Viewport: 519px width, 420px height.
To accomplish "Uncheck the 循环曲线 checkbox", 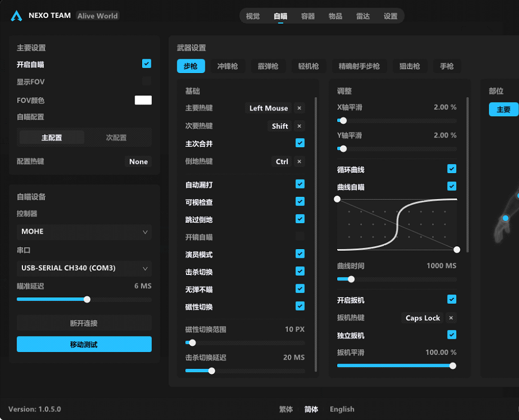I will [x=452, y=169].
